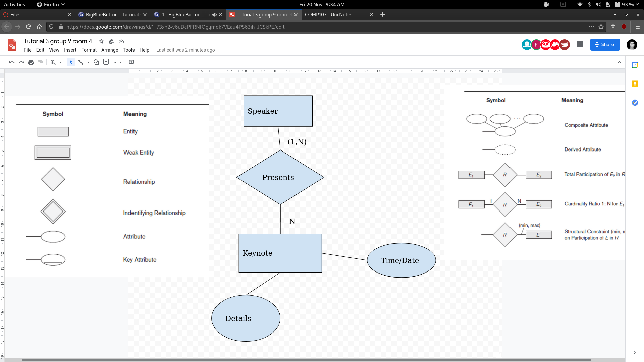Open the Firefox hamburger menu
The width and height of the screenshot is (644, 362).
point(638,27)
